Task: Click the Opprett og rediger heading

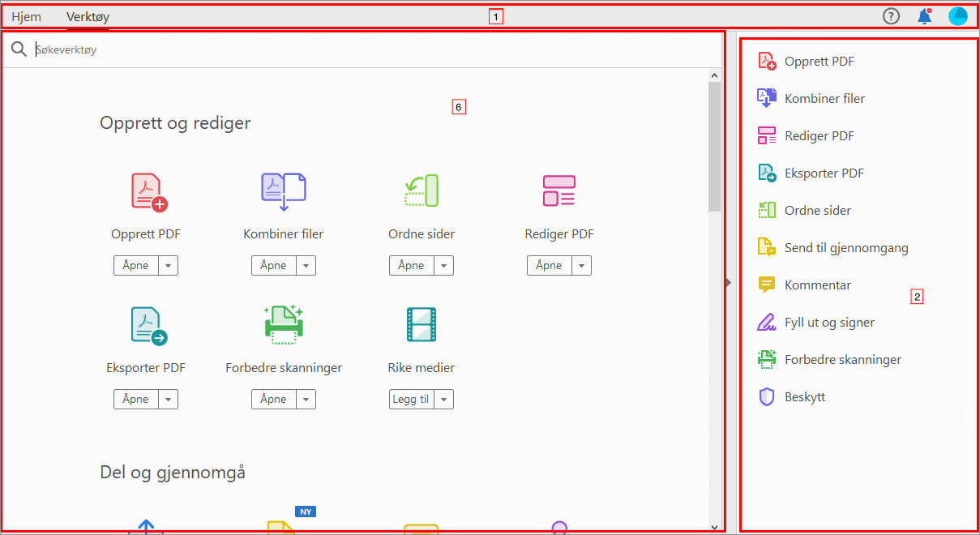Action: (175, 123)
